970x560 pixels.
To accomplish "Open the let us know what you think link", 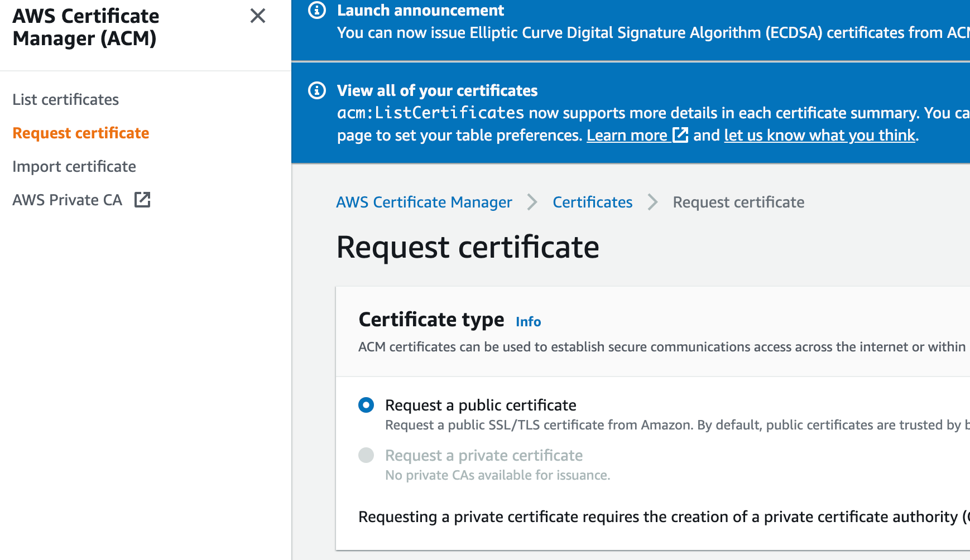I will click(818, 135).
